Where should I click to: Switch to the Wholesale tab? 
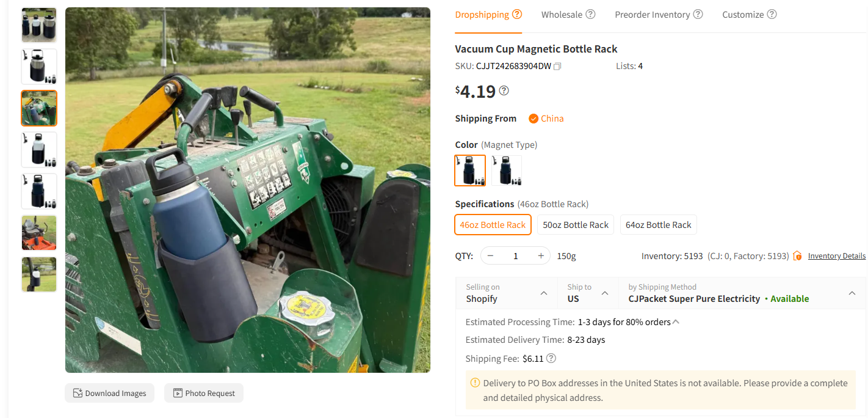point(562,15)
